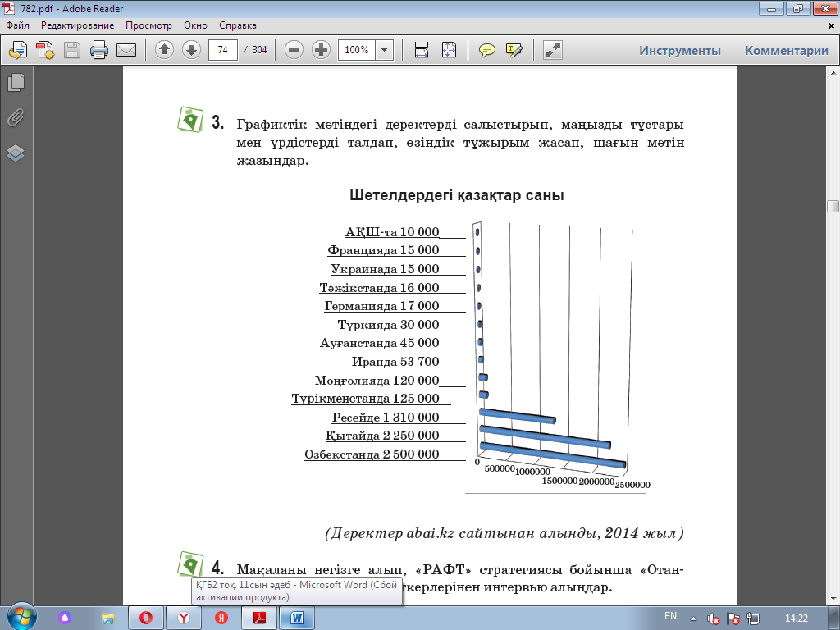Switch to Microsoft Word taskbar button
This screenshot has height=630, width=840.
297,618
